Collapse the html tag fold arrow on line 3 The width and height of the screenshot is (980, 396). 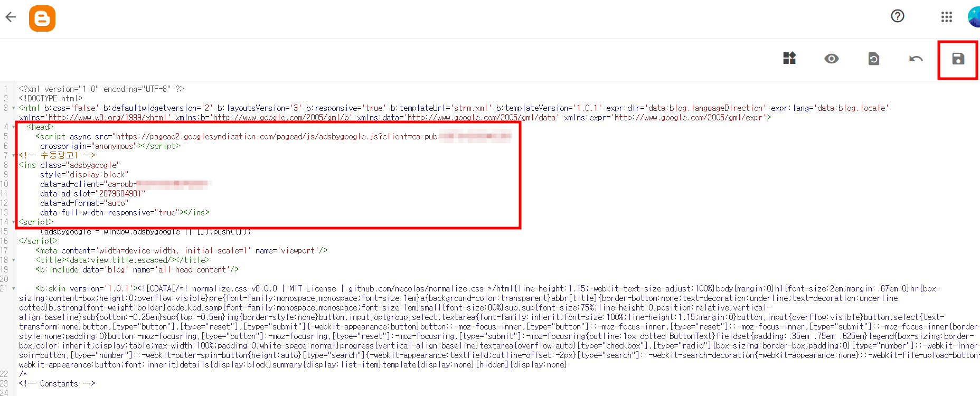pos(13,108)
